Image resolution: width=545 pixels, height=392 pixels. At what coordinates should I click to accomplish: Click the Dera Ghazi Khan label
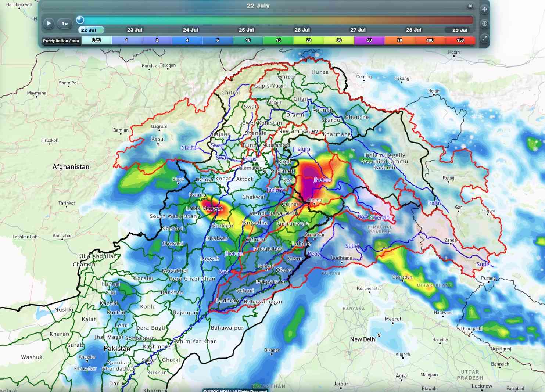pos(192,279)
